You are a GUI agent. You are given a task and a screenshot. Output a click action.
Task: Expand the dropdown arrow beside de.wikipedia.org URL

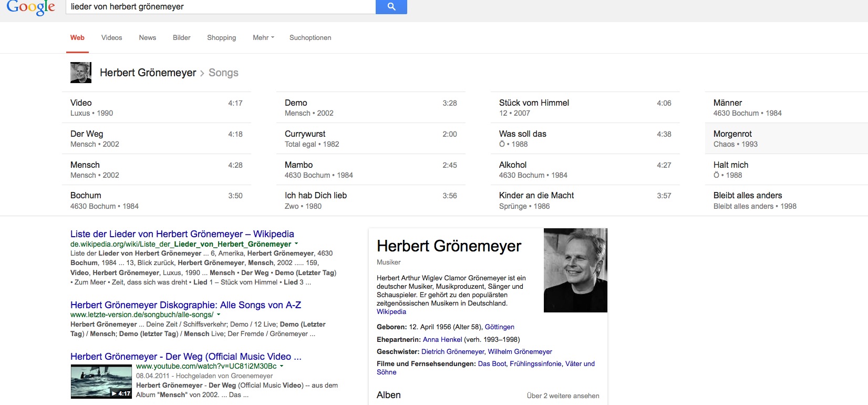pyautogui.click(x=296, y=244)
